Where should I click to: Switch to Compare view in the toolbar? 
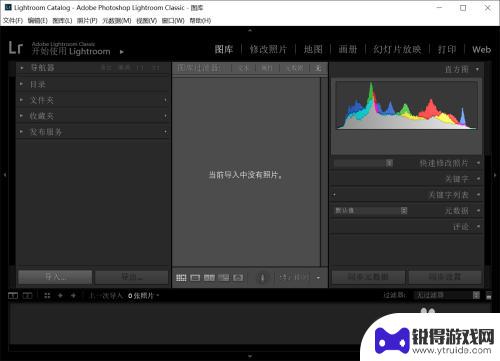click(x=209, y=277)
